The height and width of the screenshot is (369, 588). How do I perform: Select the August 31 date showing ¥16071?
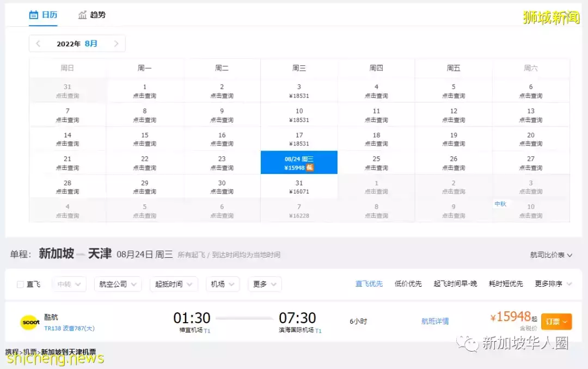click(x=299, y=187)
